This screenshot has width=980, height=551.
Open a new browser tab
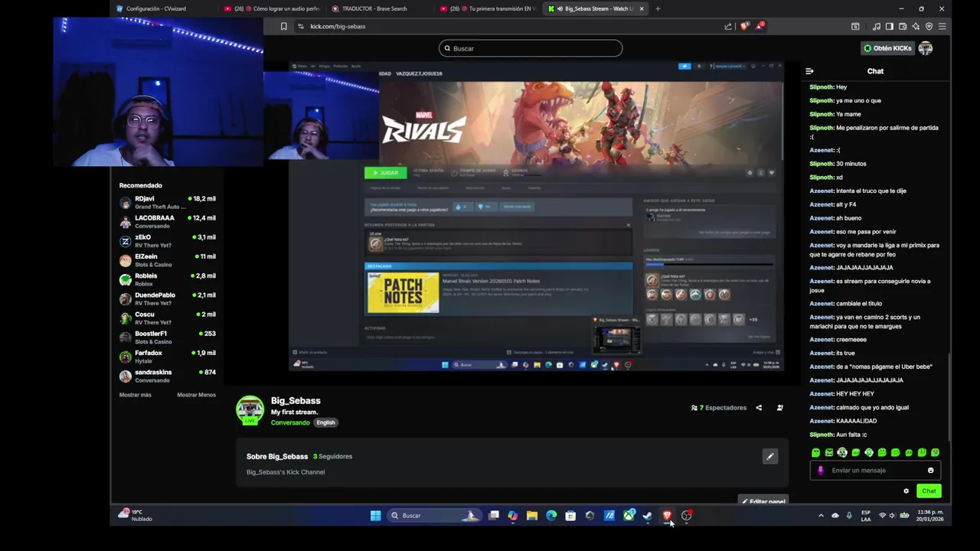(x=658, y=8)
